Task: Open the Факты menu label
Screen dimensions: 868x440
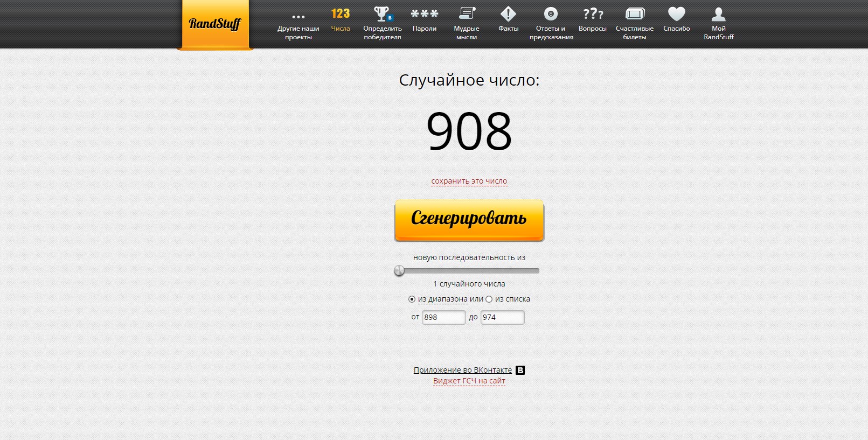Action: [509, 29]
